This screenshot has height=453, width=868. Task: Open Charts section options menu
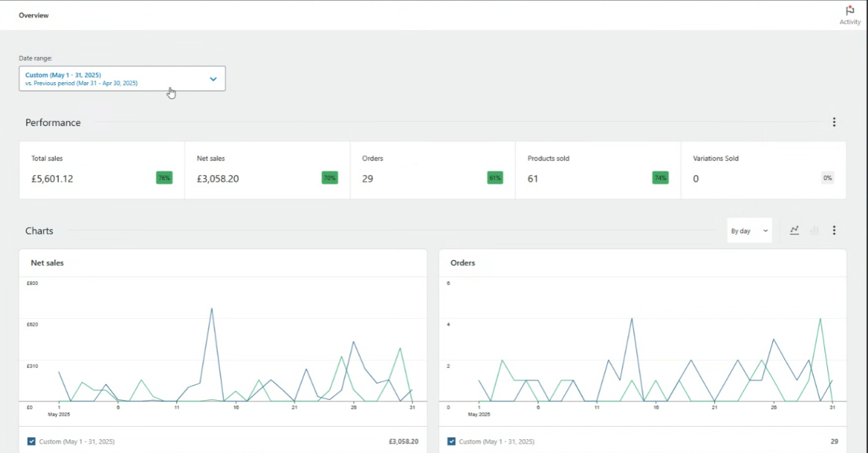tap(834, 230)
